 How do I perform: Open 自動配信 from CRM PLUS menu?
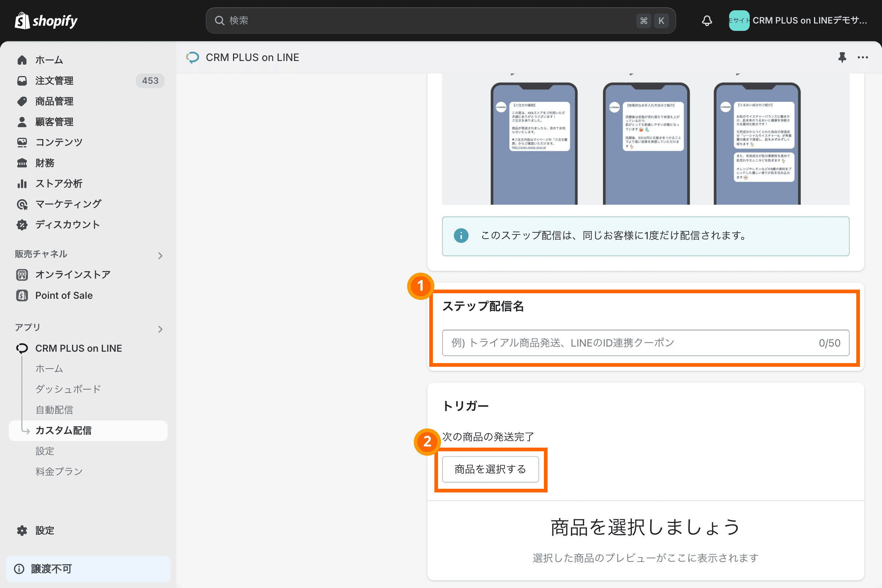coord(54,409)
